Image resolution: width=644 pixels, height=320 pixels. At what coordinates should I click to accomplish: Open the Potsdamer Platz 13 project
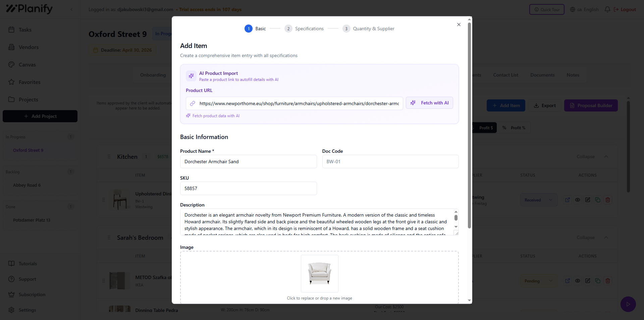(x=32, y=220)
